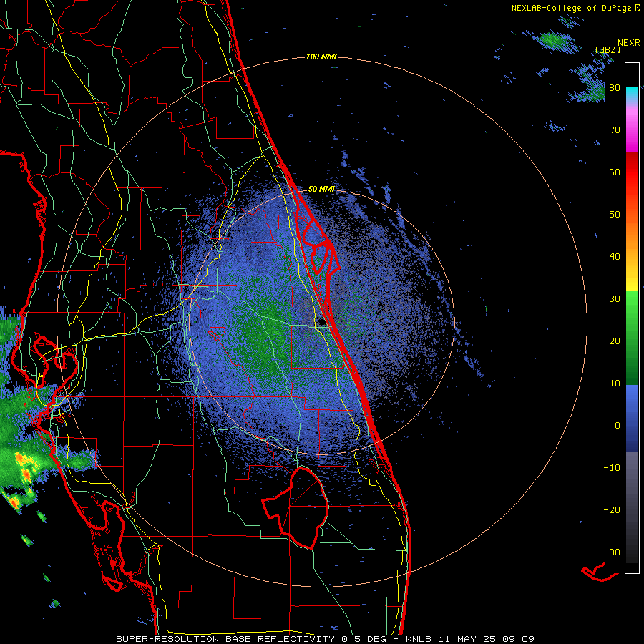Screen dimensions: 644x644
Task: Click the 70 value on dBZ scale
Action: click(x=615, y=130)
